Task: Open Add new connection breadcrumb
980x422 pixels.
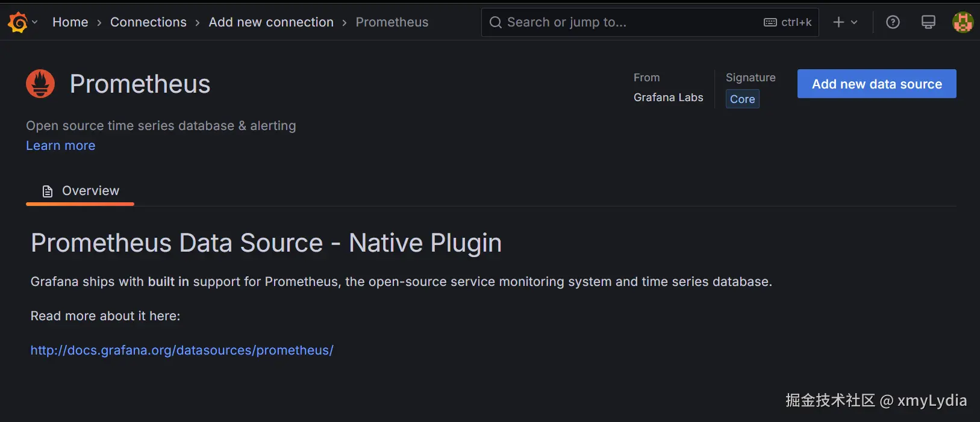Action: click(271, 22)
